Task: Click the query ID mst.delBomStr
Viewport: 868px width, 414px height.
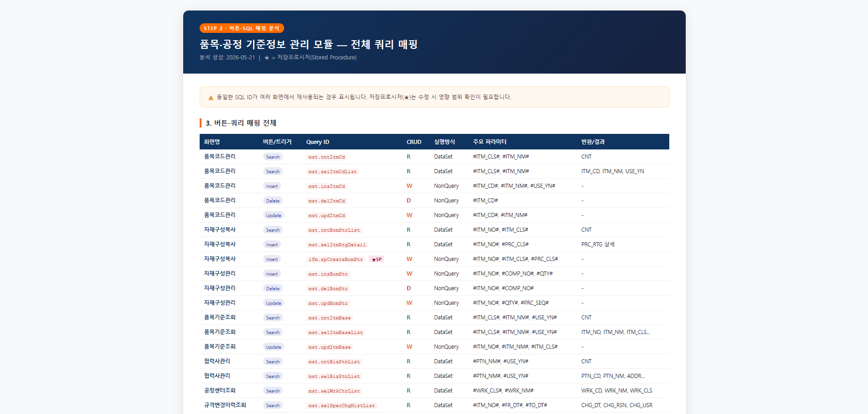Action: click(328, 289)
